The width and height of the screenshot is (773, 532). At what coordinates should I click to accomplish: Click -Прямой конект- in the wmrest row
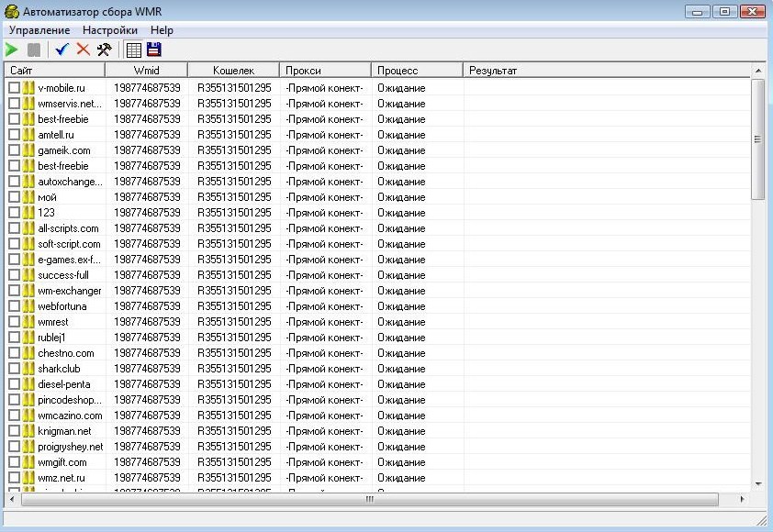[324, 322]
